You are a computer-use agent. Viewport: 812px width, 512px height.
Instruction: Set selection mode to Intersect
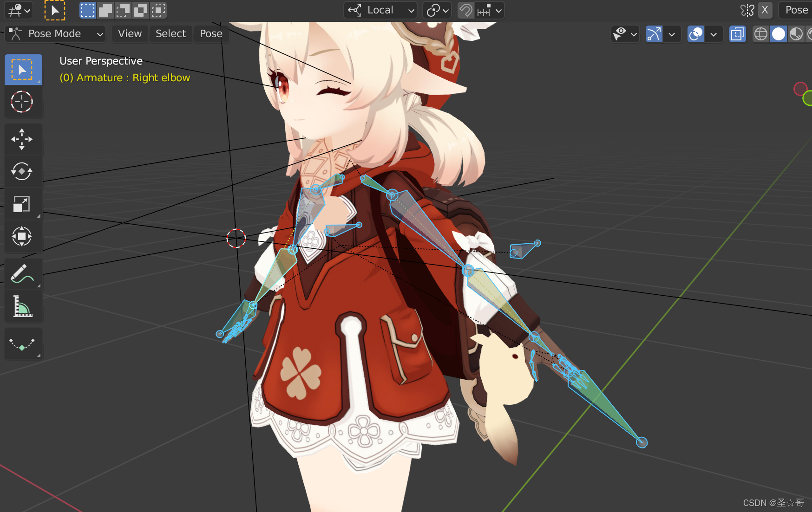(158, 10)
